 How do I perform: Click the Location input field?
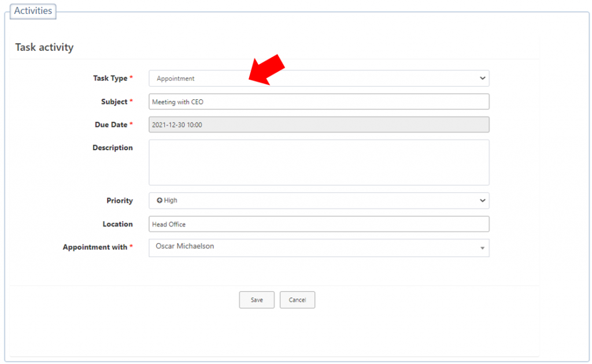pyautogui.click(x=319, y=224)
